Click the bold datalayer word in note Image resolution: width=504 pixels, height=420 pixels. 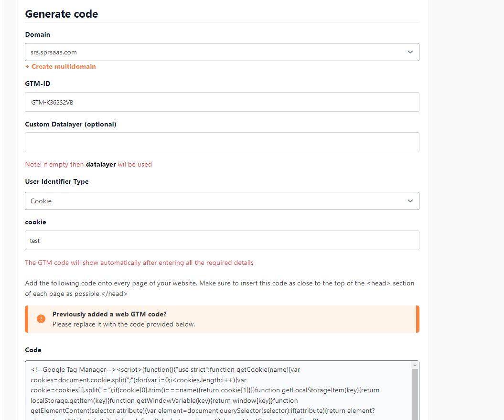[x=101, y=164]
